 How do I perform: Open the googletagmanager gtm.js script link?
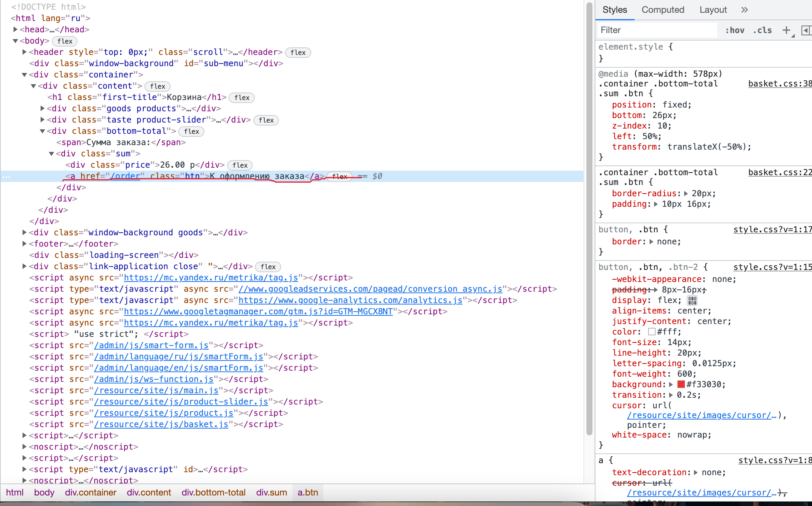[x=258, y=311]
